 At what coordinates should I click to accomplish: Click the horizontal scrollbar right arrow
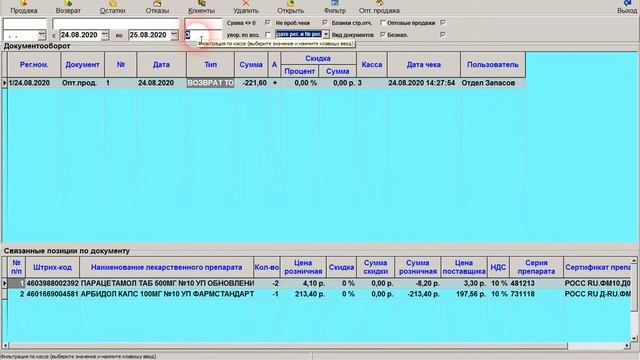pos(628,346)
